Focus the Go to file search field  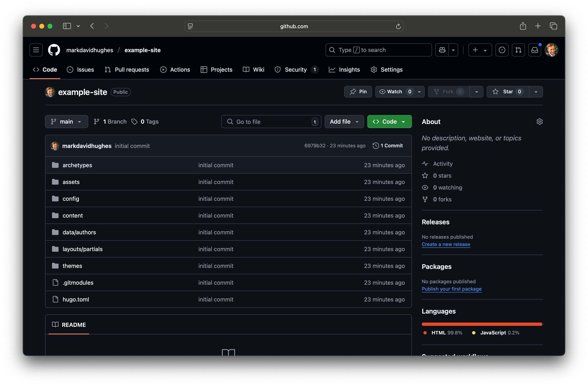pos(271,122)
